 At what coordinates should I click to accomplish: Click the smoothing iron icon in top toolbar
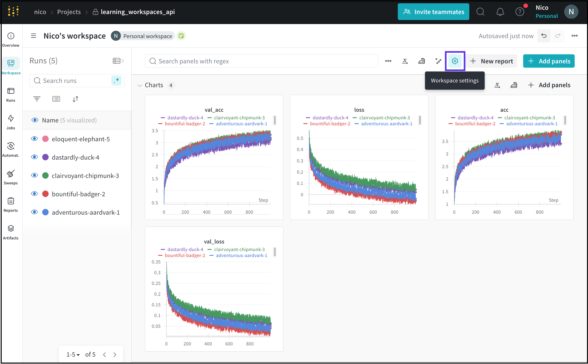pyautogui.click(x=421, y=61)
